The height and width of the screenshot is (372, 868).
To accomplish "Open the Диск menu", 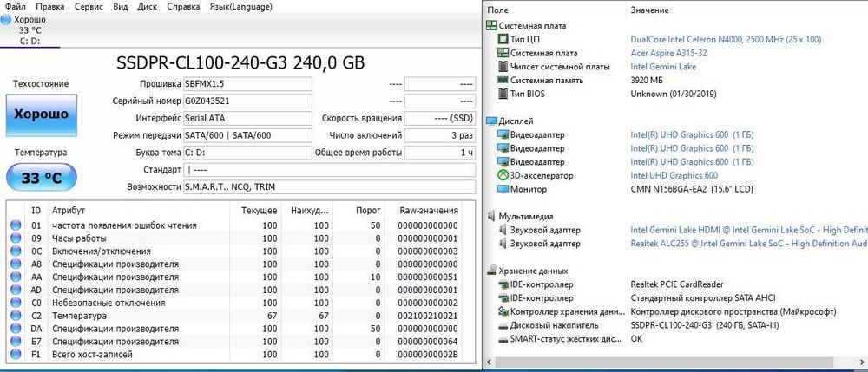I will (147, 7).
